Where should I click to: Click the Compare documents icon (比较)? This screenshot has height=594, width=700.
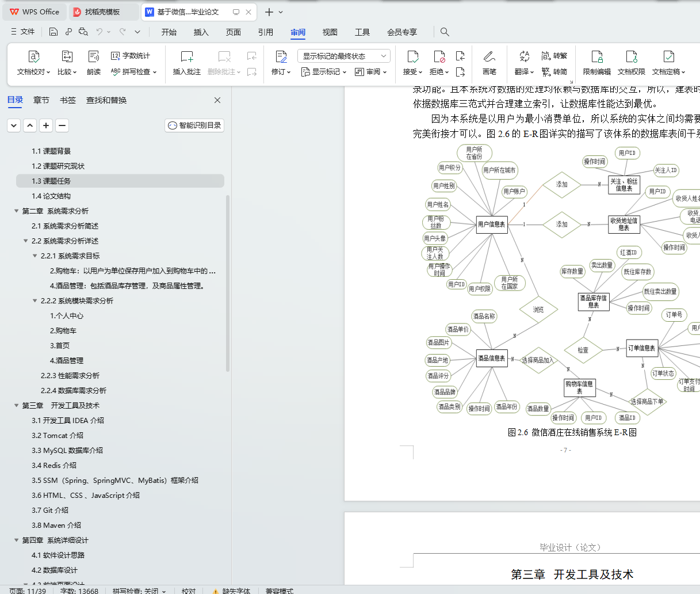tap(67, 56)
